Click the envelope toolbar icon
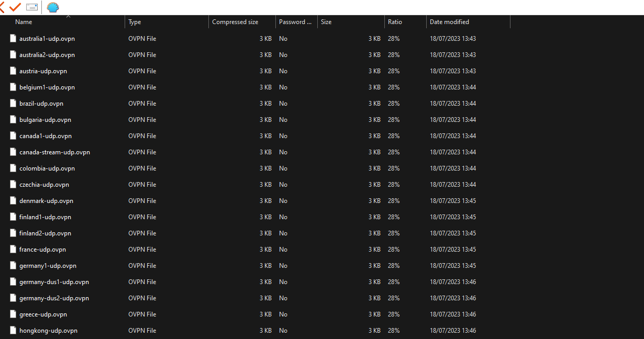The height and width of the screenshot is (339, 644). click(31, 7)
